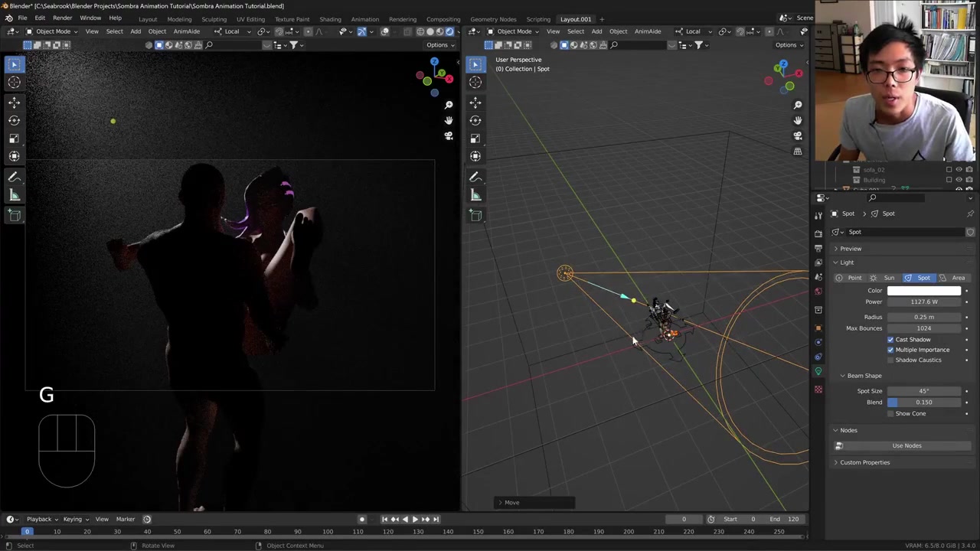Open Object Mode dropdown in left viewport

(x=52, y=31)
